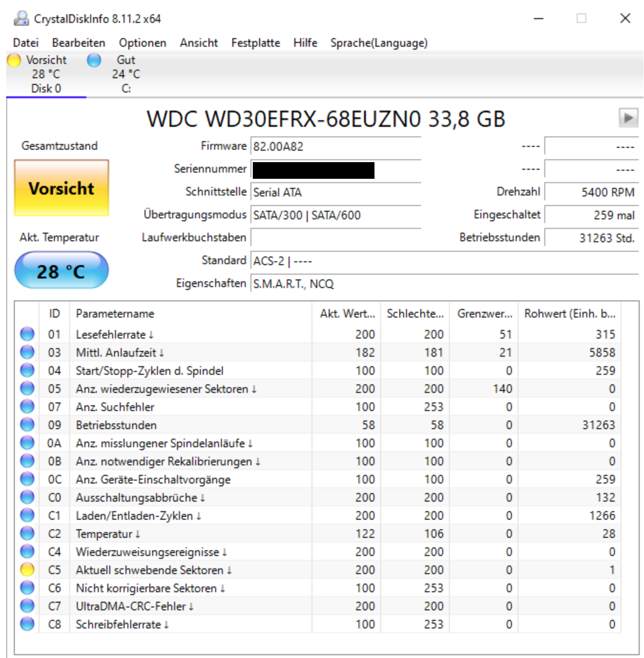Click status icon for Nicht korrigierbare Sektoren row
Viewport: 644px width, 658px height.
[27, 587]
